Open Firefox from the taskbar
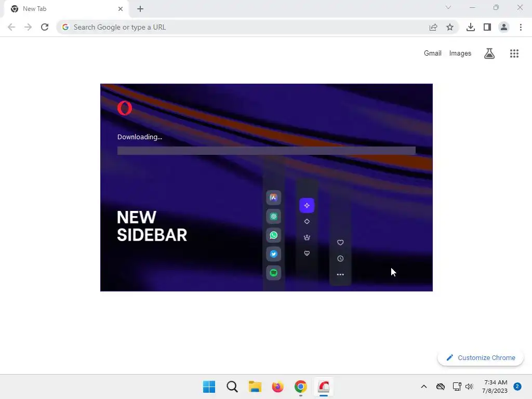 pyautogui.click(x=277, y=387)
